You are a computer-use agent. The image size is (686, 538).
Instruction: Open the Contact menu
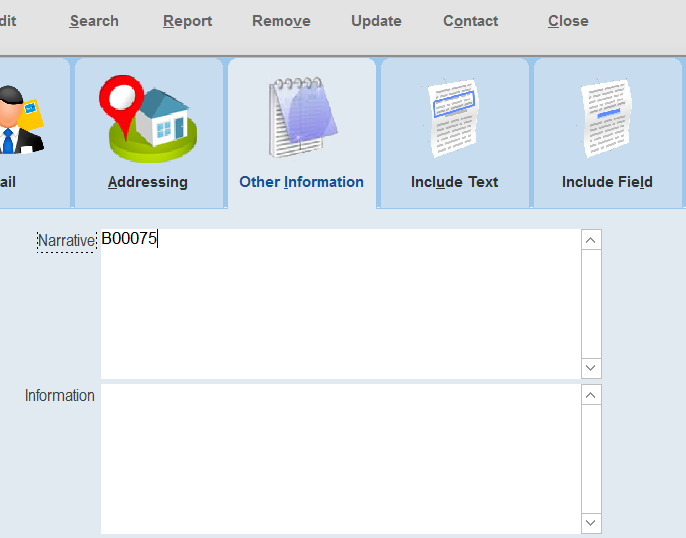pyautogui.click(x=471, y=21)
